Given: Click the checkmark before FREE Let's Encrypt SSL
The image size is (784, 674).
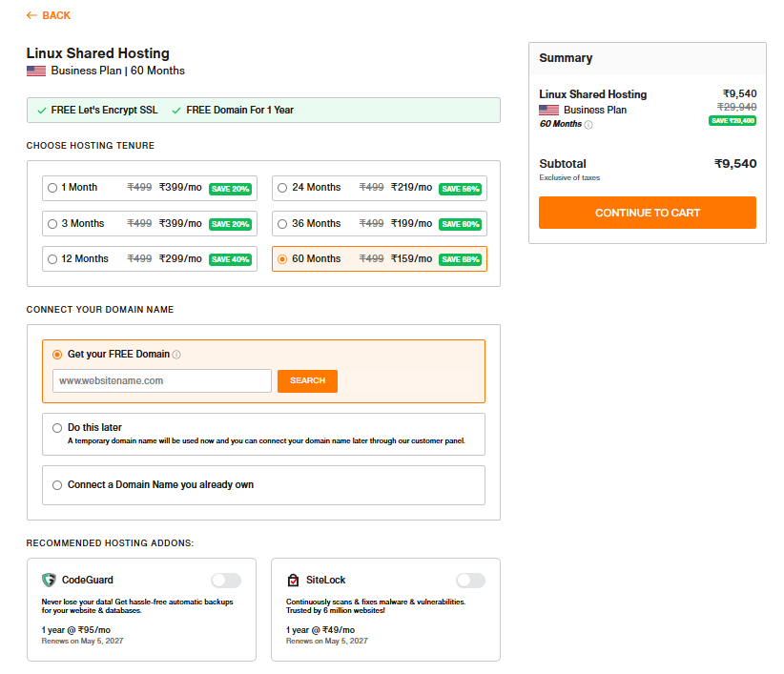Looking at the screenshot, I should pyautogui.click(x=42, y=111).
